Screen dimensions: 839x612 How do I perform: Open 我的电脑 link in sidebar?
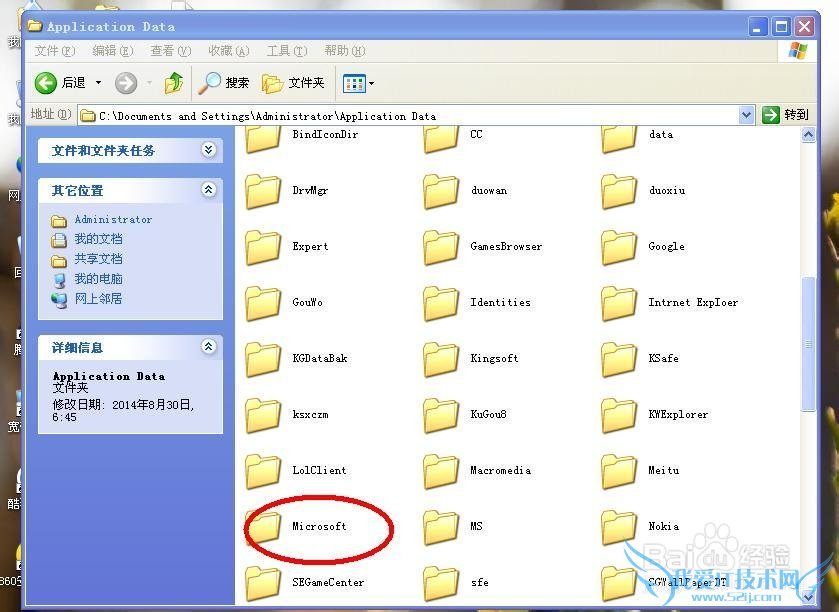point(98,279)
